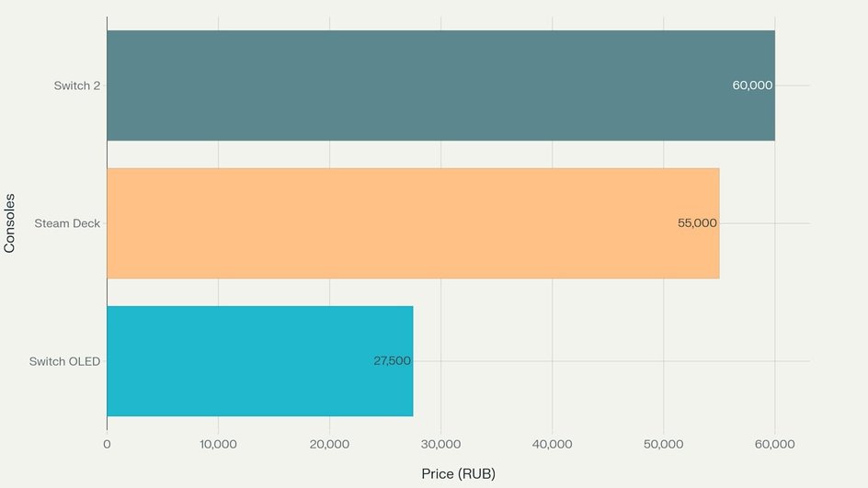Click the Switch OLED axis label
This screenshot has width=868, height=488.
(x=64, y=361)
